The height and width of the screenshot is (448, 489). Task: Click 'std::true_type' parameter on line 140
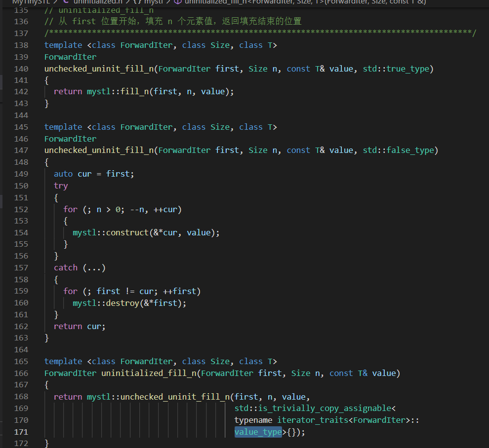pyautogui.click(x=396, y=69)
